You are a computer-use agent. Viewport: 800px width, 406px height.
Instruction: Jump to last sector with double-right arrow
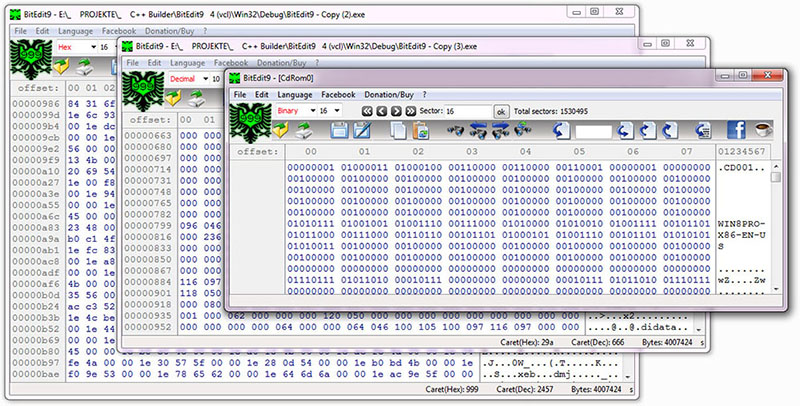pyautogui.click(x=411, y=111)
